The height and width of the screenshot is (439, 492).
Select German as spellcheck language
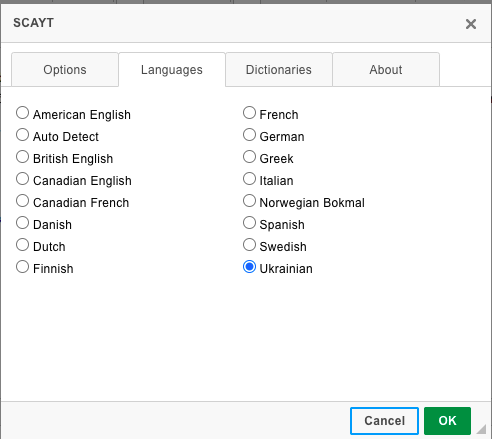click(249, 135)
